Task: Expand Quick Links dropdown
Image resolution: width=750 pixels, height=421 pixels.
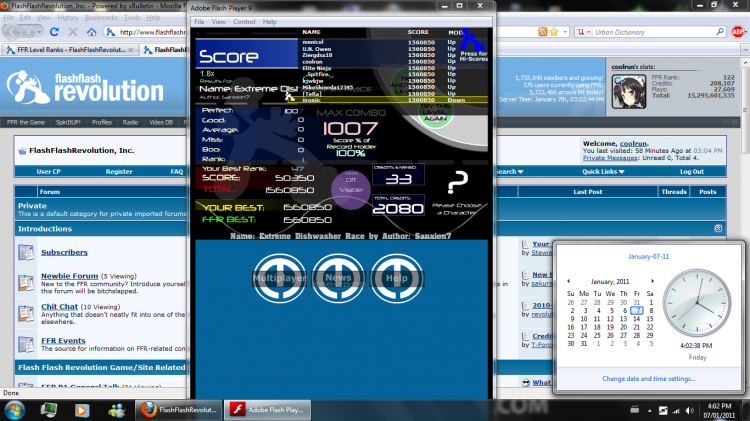Action: [x=603, y=172]
